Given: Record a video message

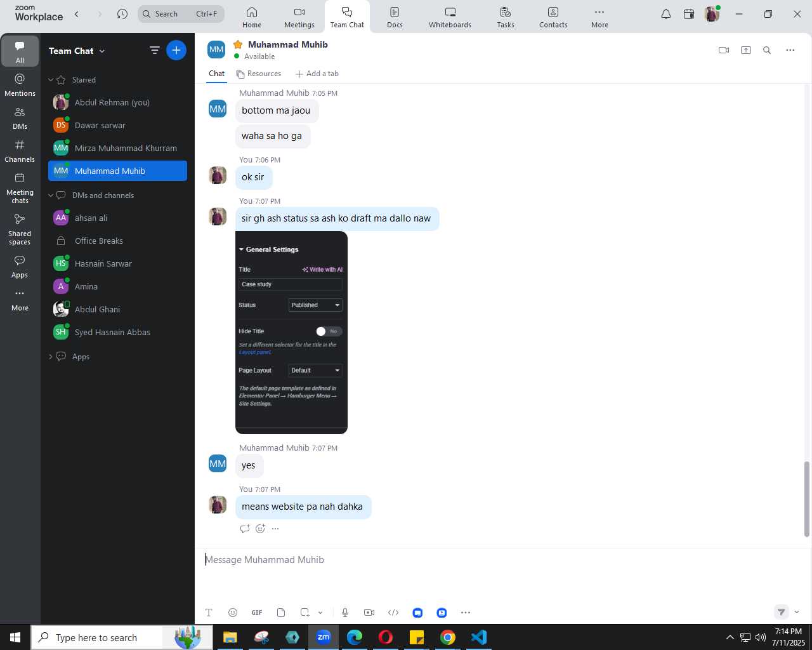Looking at the screenshot, I should click(369, 613).
